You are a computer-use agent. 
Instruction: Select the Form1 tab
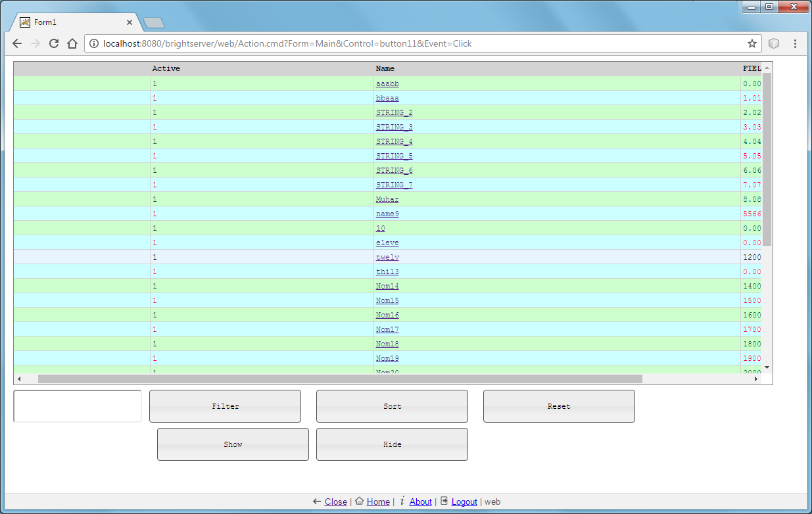pyautogui.click(x=72, y=22)
